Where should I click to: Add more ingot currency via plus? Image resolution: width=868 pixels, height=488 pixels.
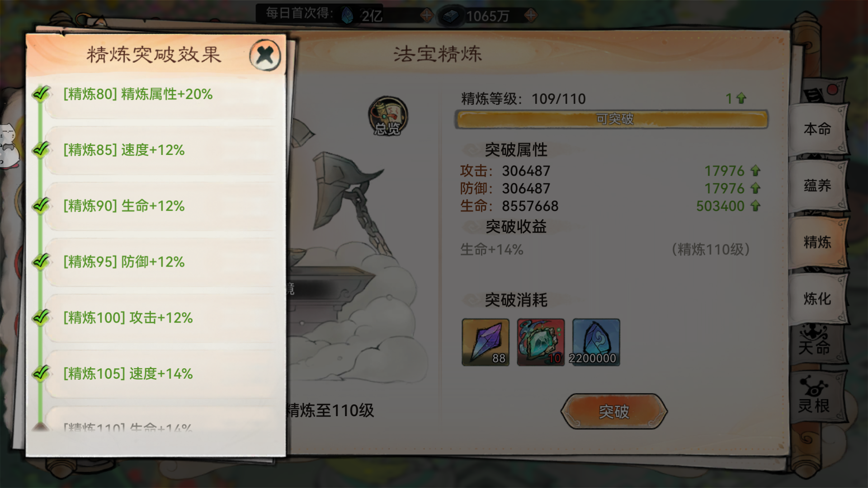coord(531,16)
